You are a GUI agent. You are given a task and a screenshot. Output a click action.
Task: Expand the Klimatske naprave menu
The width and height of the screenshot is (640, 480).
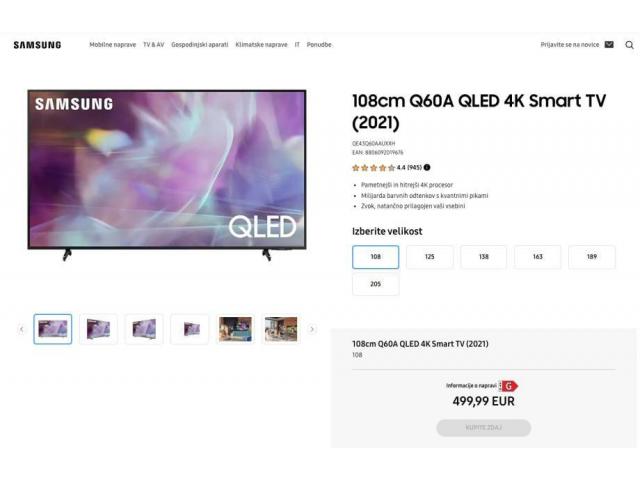(261, 45)
